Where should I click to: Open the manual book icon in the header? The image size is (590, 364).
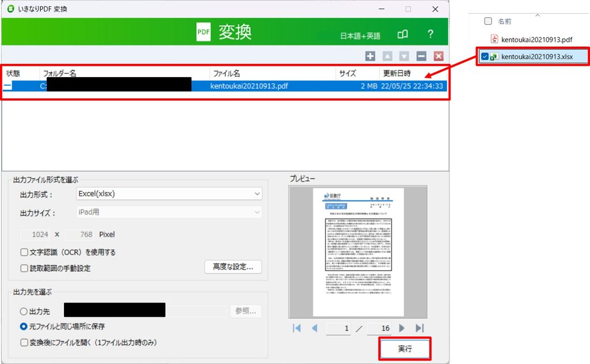(x=403, y=35)
